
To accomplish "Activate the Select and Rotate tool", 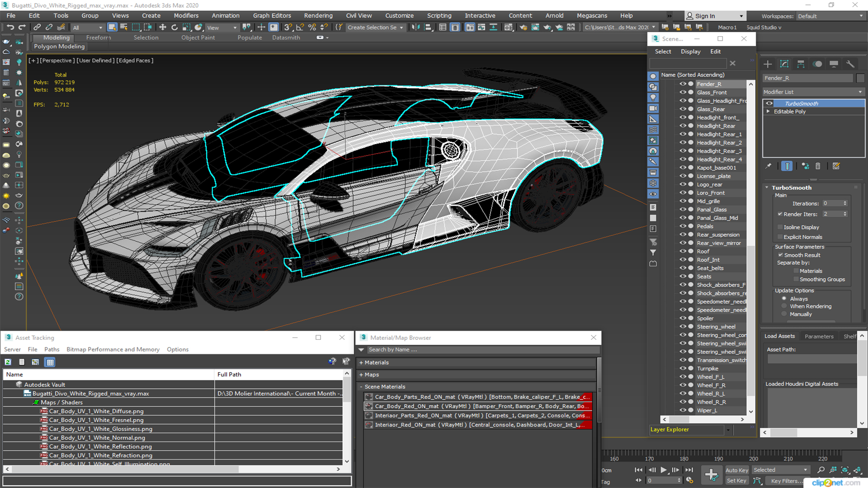I will 175,27.
